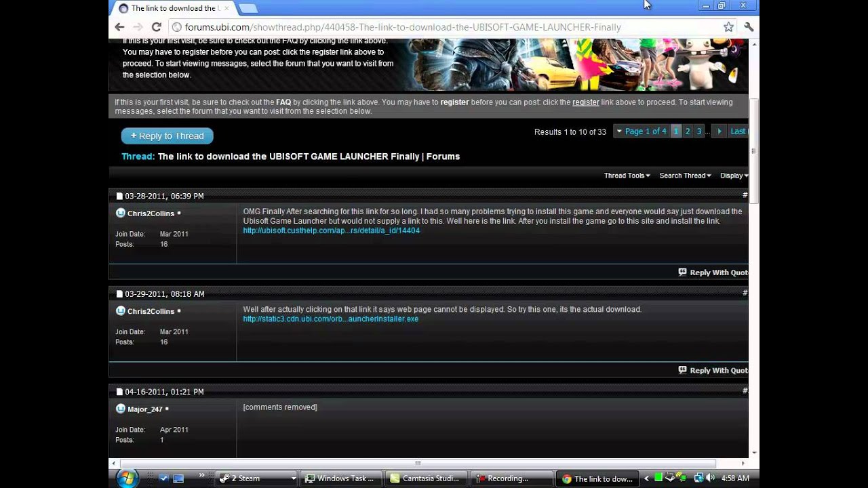
Task: Bookmark this page with the star icon
Action: click(x=728, y=27)
